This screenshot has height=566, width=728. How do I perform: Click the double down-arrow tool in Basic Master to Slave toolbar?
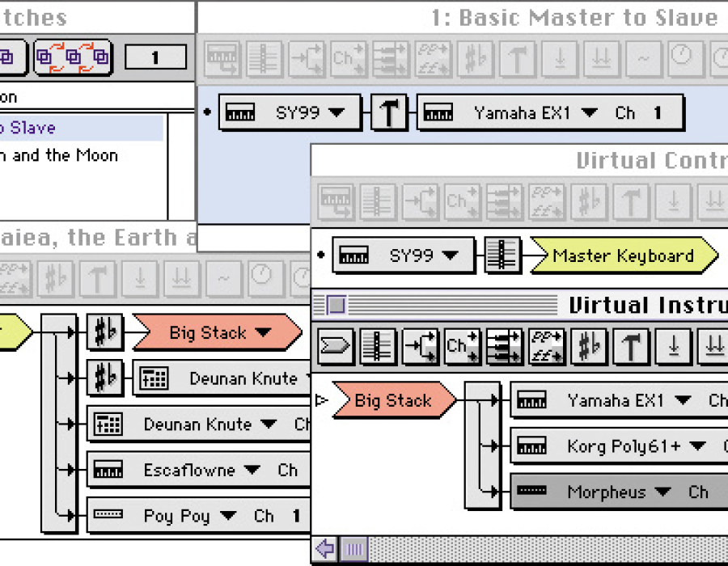[x=601, y=59]
